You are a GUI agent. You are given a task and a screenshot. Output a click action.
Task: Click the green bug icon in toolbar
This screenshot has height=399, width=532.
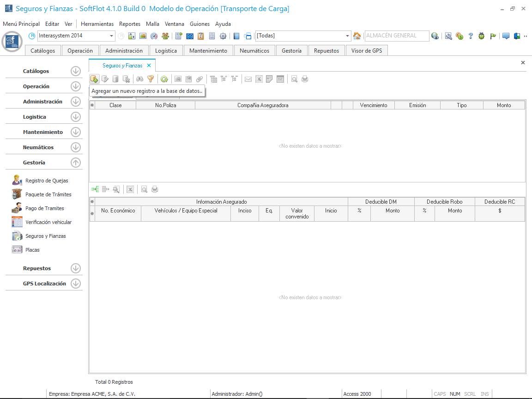(x=482, y=36)
